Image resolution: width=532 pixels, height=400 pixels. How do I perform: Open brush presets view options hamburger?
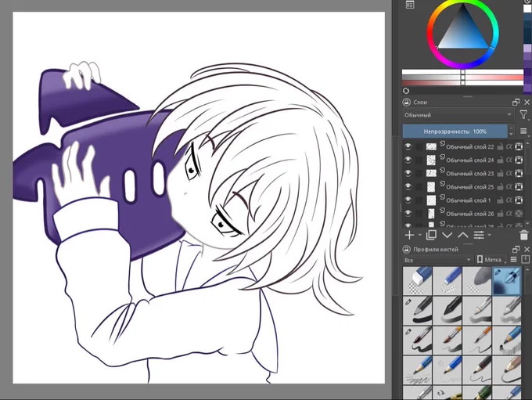514,260
